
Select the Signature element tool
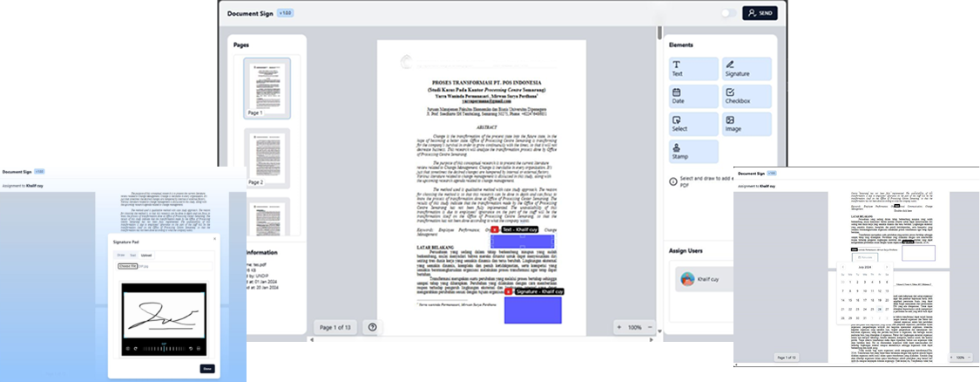747,69
